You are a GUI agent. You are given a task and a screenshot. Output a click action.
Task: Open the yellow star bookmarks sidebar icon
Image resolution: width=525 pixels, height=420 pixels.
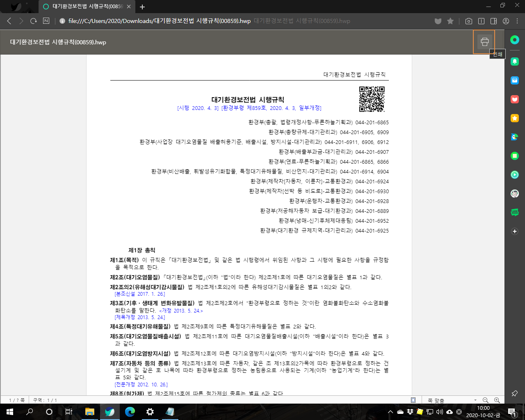pyautogui.click(x=515, y=118)
